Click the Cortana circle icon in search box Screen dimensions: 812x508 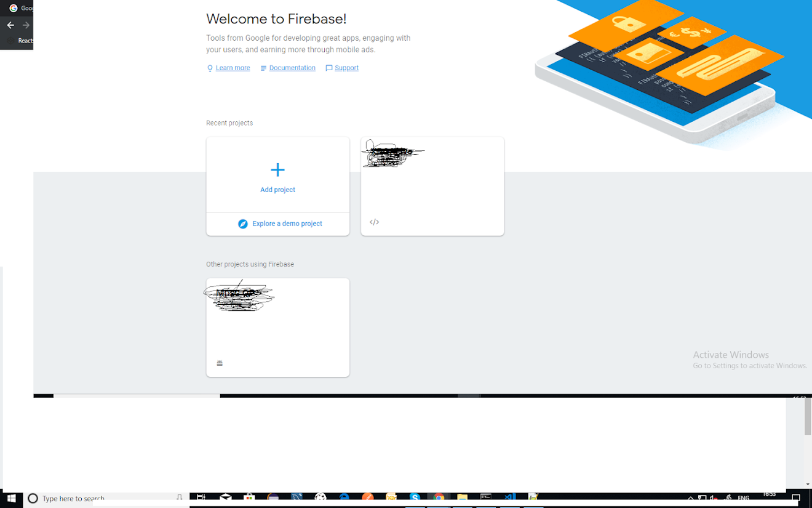click(x=33, y=498)
